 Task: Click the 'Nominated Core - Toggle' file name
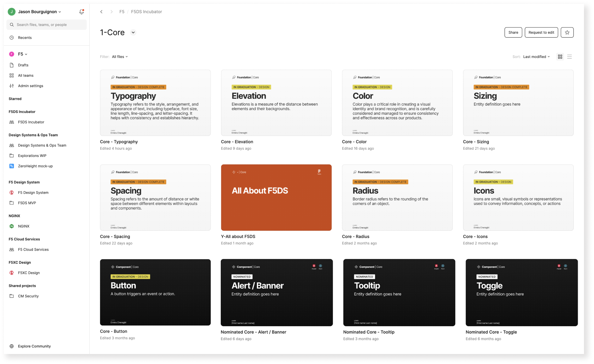click(x=491, y=332)
